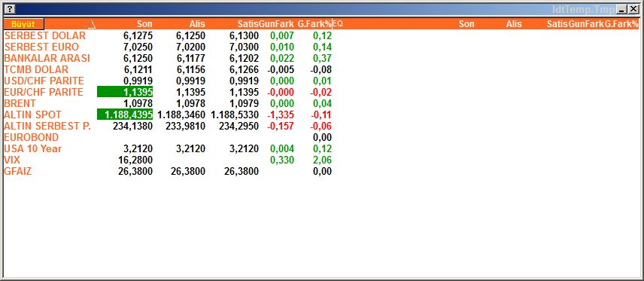Click the G.Fark% header left of EQ

pyautogui.click(x=314, y=24)
